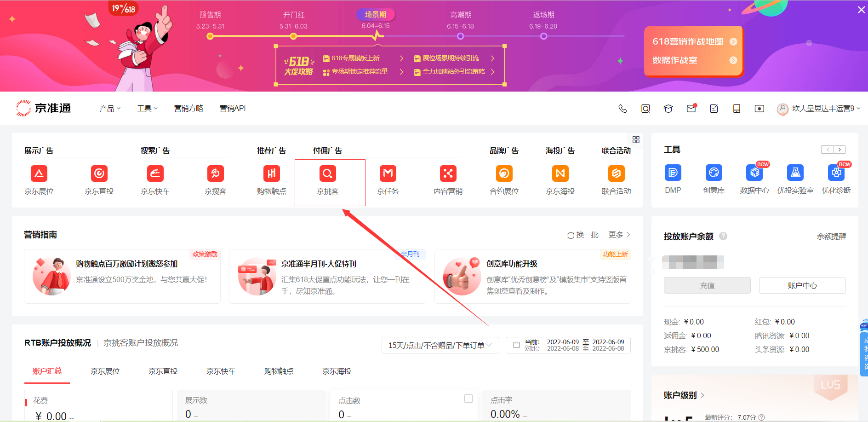Screen dimensions: 868x422
Task: Open the graduation-cap learning icon
Action: tap(668, 109)
